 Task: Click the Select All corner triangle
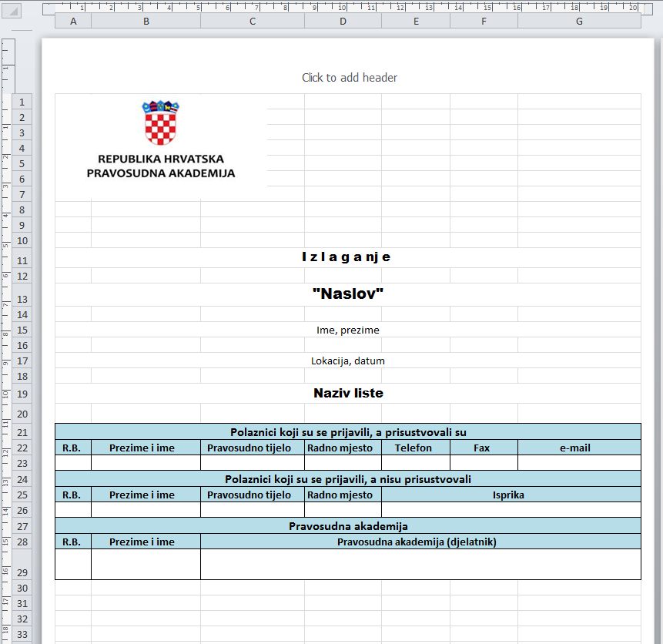pos(12,11)
